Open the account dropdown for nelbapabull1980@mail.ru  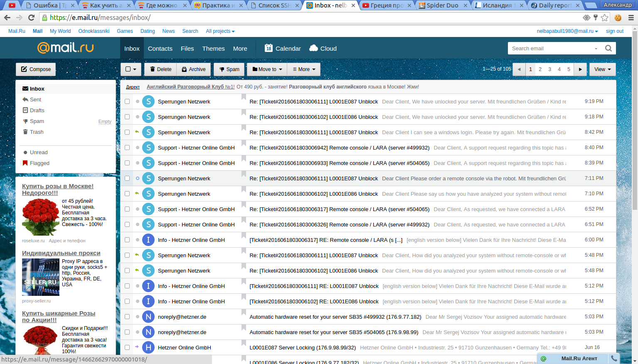tap(567, 31)
